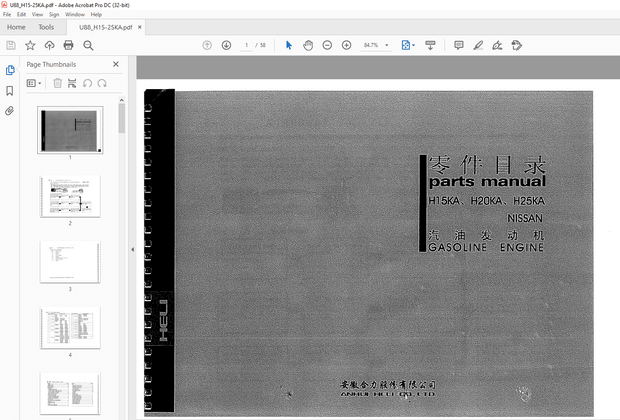Go to previous page with the up arrow
Viewport: 620px width, 420px height.
[207, 45]
